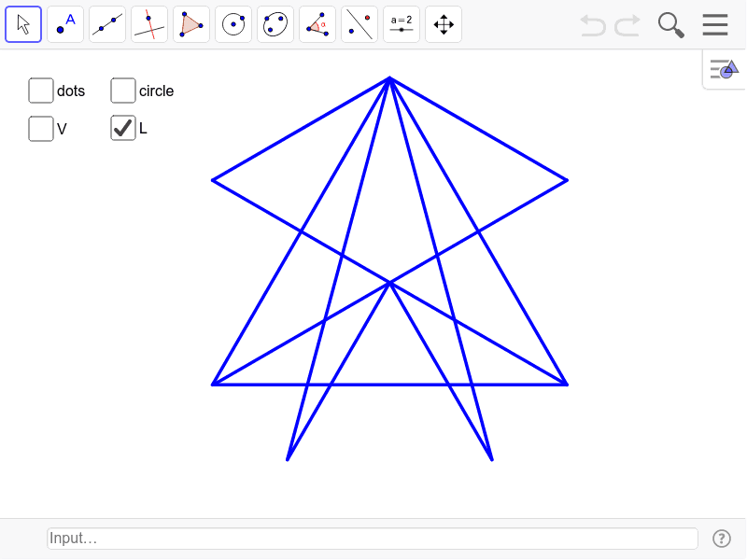747x560 pixels.
Task: Select the Point tool
Action: [64, 23]
